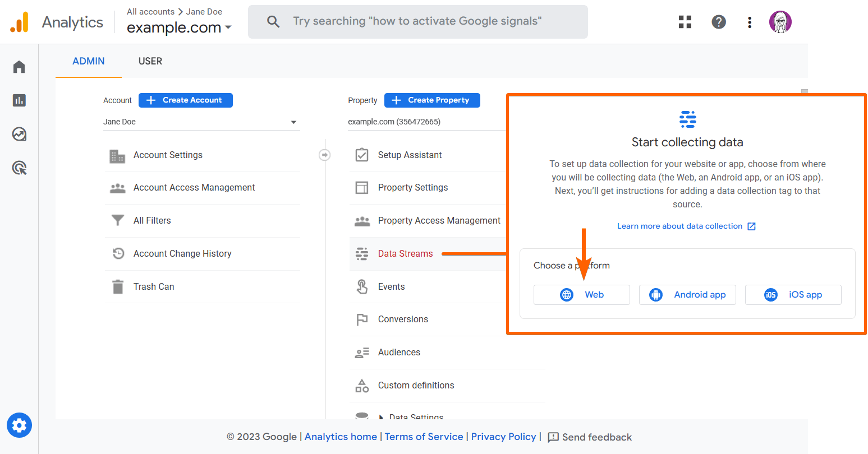Click the Admin gear icon
868x454 pixels.
19,425
